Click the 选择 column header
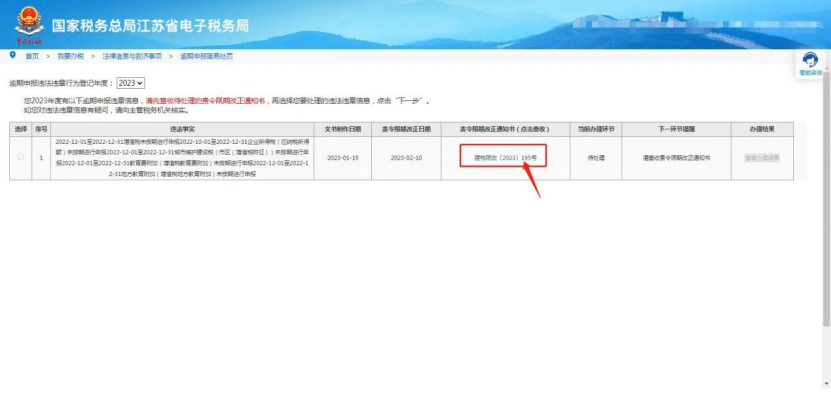831x394 pixels. [x=21, y=129]
